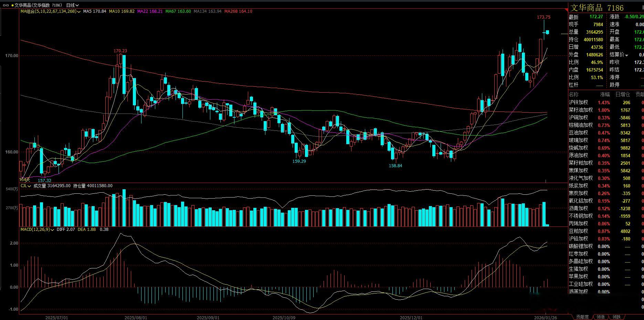This screenshot has height=320, width=644.
Task: Select the 工业硅加权 row
Action: click(x=606, y=284)
